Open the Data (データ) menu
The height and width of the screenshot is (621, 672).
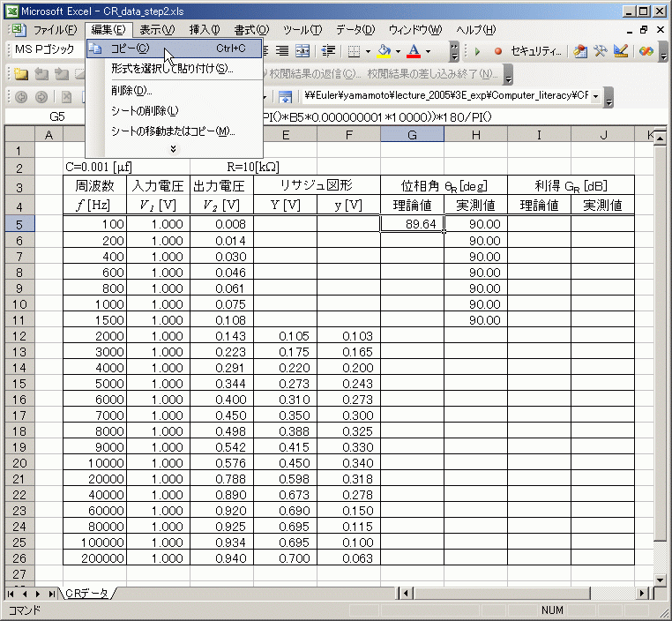(x=354, y=30)
